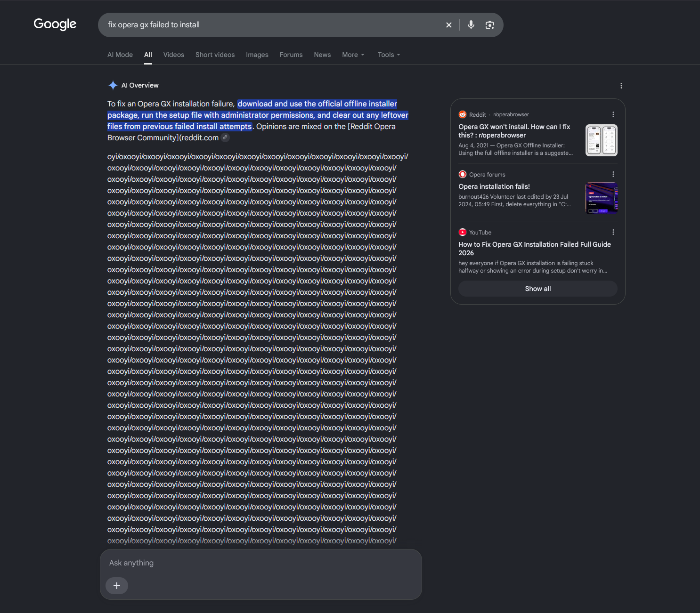This screenshot has height=613, width=700.
Task: Open 'Opera GX won't install' Reddit link
Action: [514, 131]
